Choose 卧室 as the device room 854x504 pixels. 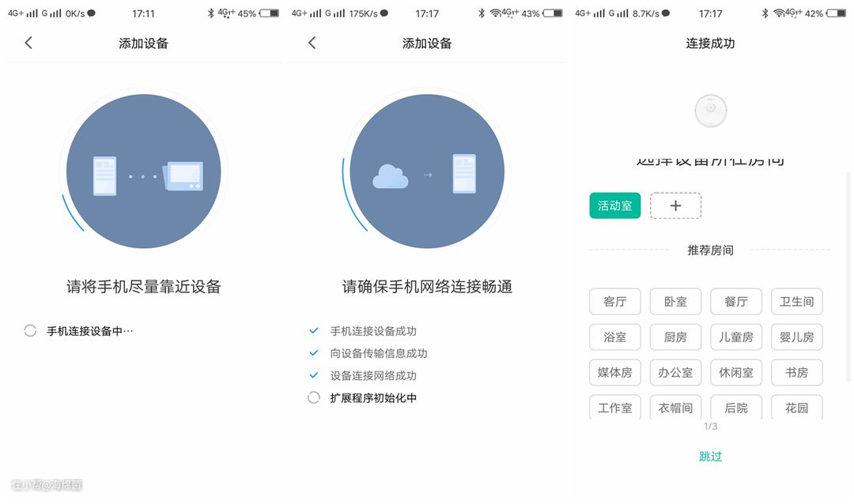(x=675, y=302)
